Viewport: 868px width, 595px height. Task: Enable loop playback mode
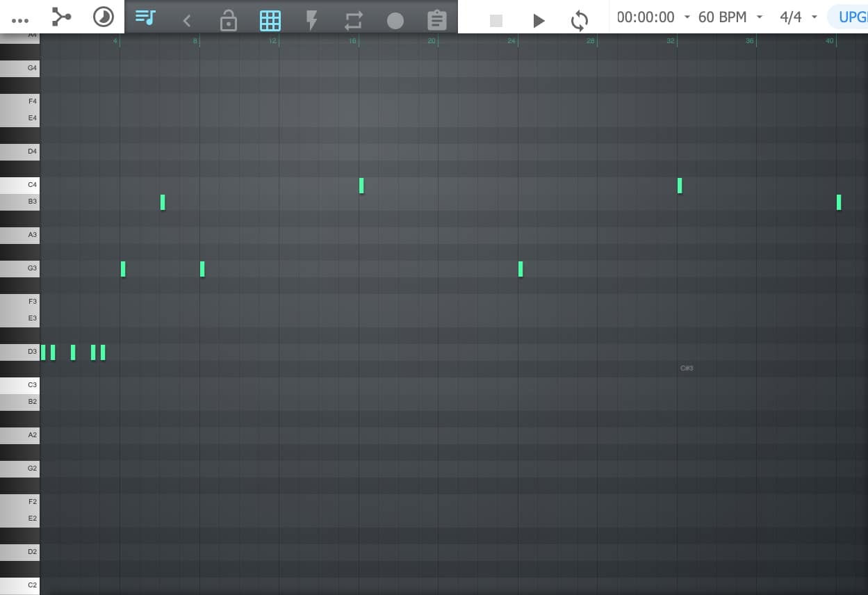579,20
